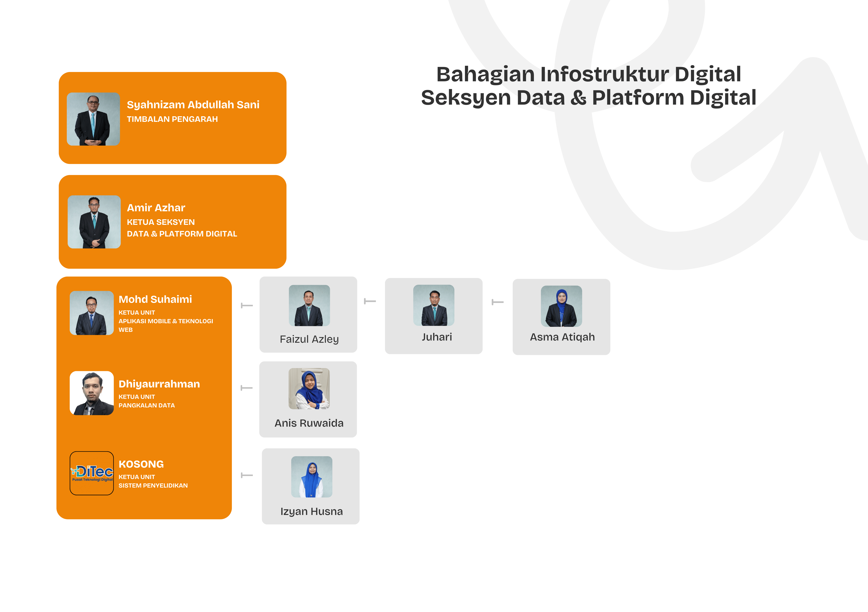Select the "TIMBALAN PENGARAH" title text
868x612 pixels.
[x=172, y=119]
